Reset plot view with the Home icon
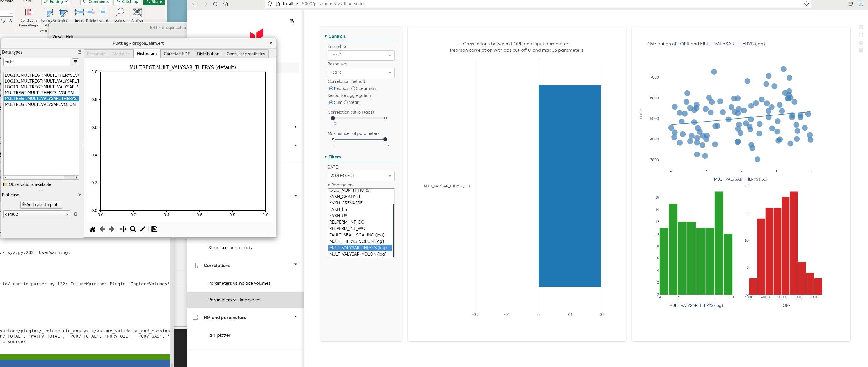 93,229
